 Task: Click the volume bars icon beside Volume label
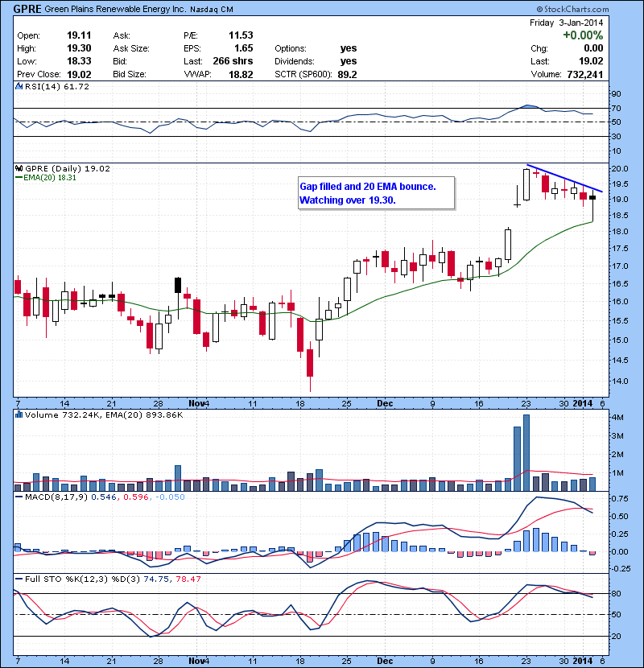[x=19, y=414]
